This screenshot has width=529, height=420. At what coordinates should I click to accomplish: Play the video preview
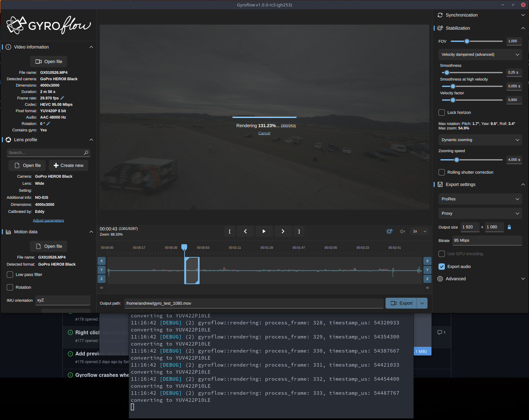click(x=264, y=231)
